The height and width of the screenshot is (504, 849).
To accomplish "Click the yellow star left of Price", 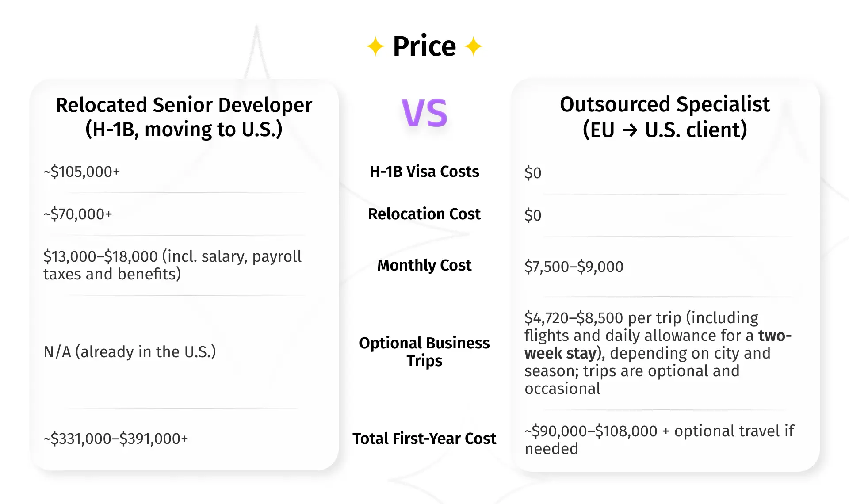I will (x=375, y=46).
